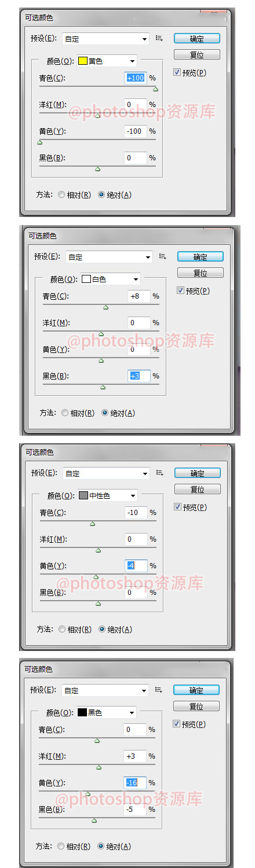Open preset options icon in 中性色 dialog
The width and height of the screenshot is (255, 868).
click(x=160, y=473)
